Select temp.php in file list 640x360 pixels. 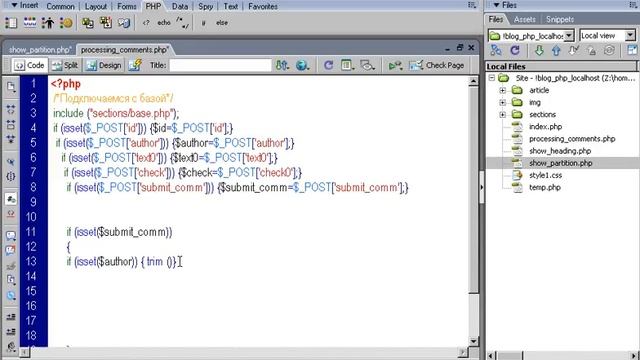pos(545,187)
